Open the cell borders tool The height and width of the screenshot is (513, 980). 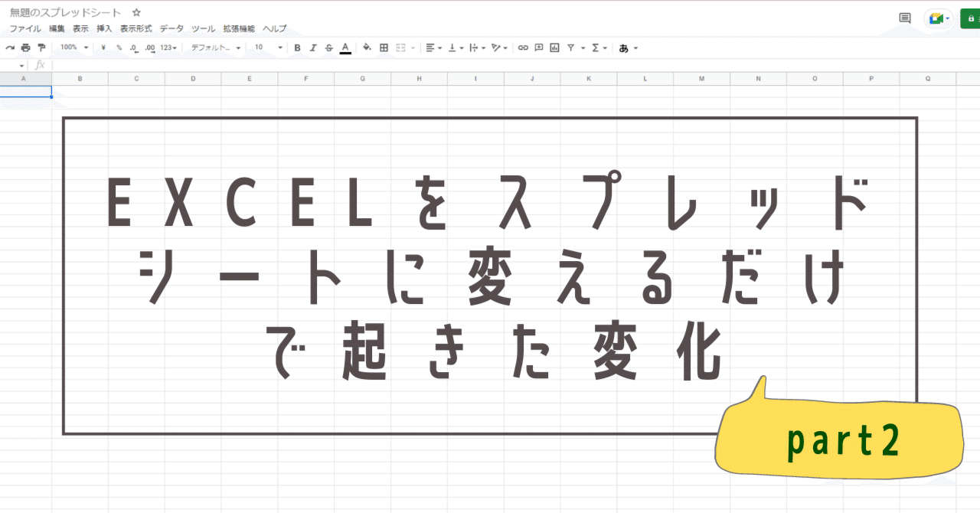tap(384, 47)
